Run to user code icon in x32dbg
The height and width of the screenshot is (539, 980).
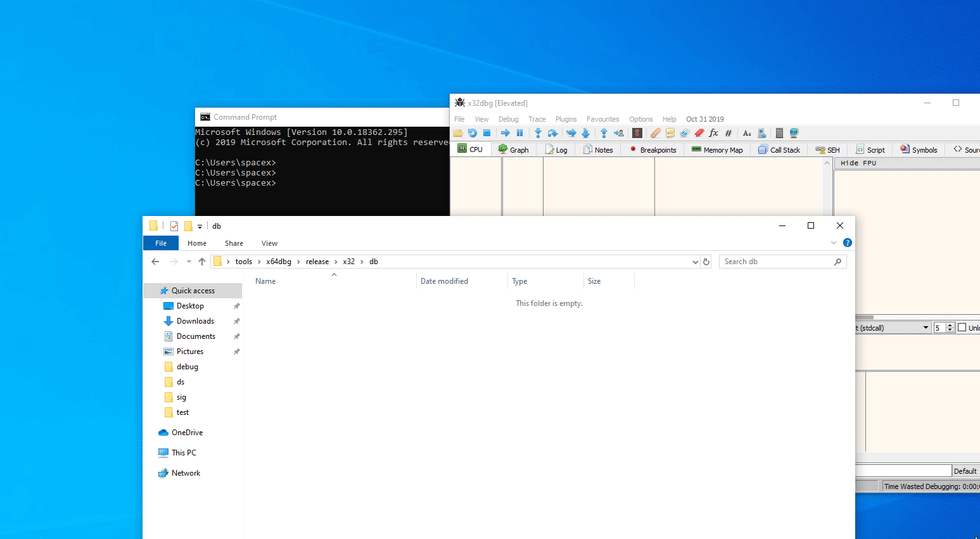pos(619,133)
